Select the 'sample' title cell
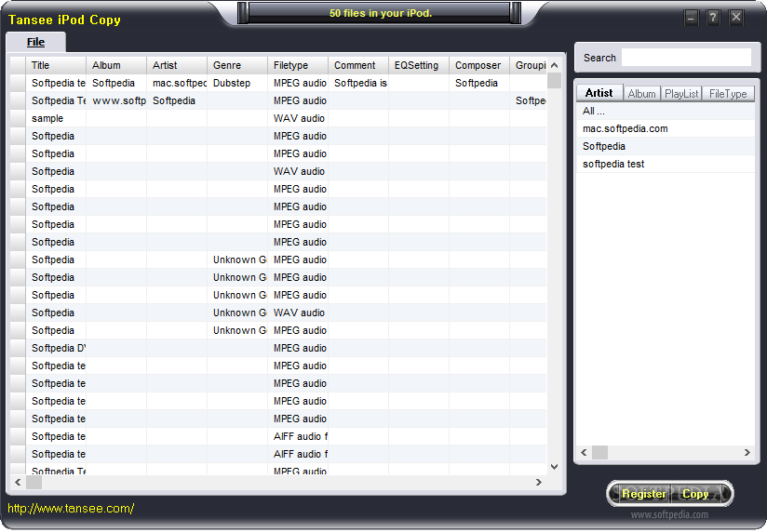The width and height of the screenshot is (767, 532). (56, 118)
